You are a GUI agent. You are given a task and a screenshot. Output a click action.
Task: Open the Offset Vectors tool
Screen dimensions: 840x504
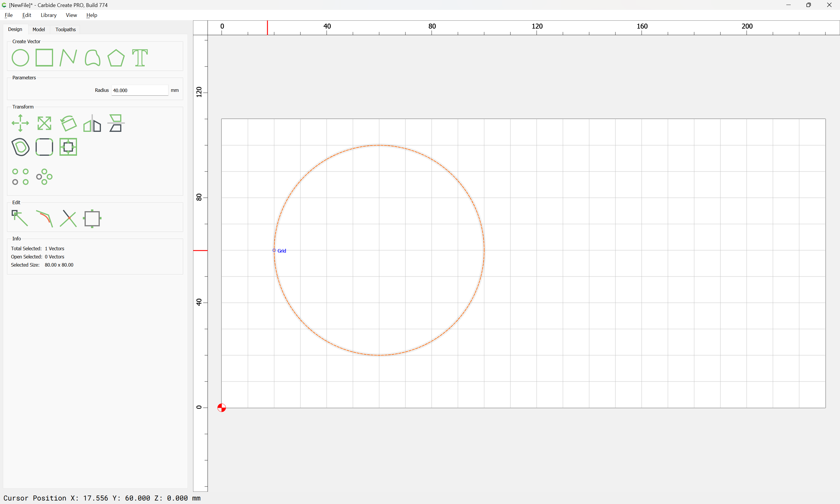pyautogui.click(x=20, y=147)
